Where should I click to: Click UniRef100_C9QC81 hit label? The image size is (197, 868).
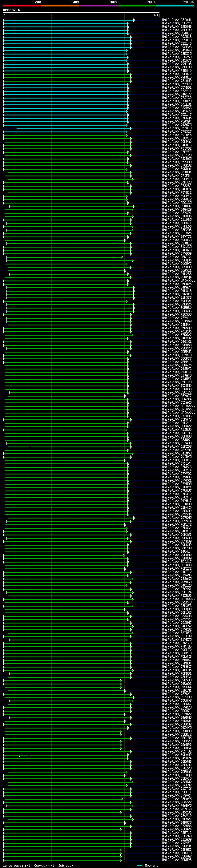[x=176, y=846]
